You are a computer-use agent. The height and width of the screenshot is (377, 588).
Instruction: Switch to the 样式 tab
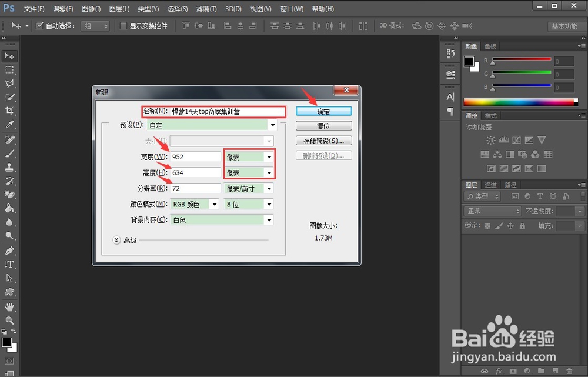point(490,115)
